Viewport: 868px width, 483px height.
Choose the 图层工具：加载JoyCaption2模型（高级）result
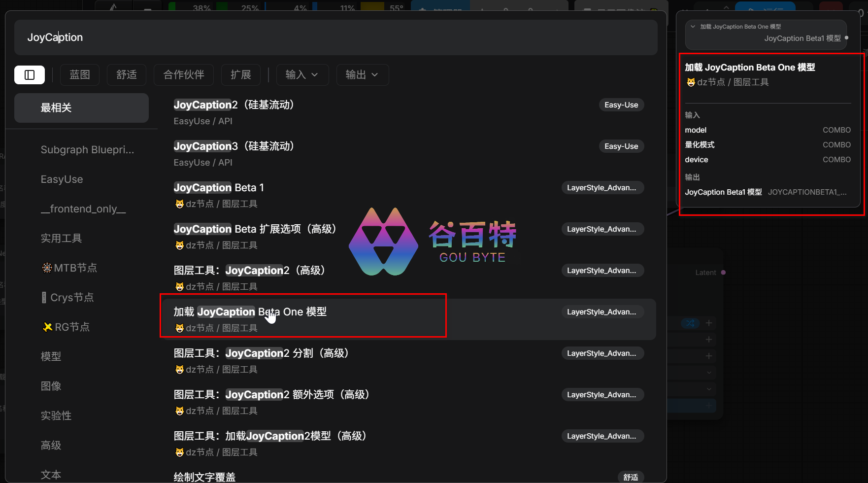409,444
